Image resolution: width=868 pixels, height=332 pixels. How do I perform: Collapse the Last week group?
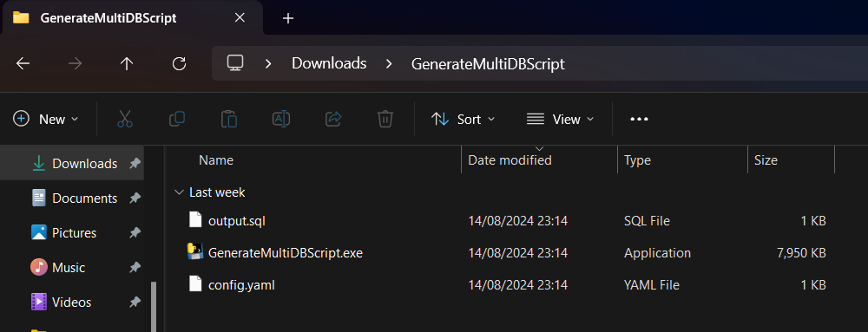point(179,192)
